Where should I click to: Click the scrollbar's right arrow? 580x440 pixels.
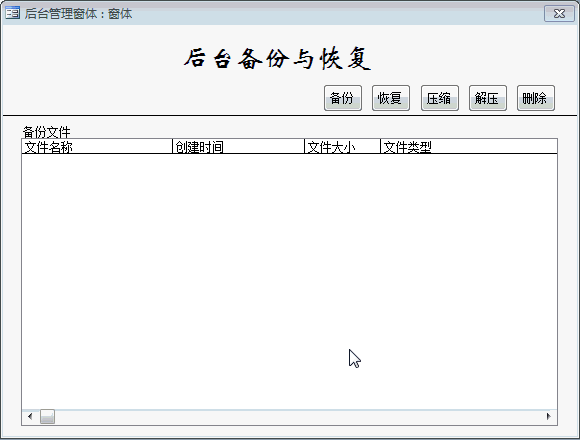[x=549, y=417]
